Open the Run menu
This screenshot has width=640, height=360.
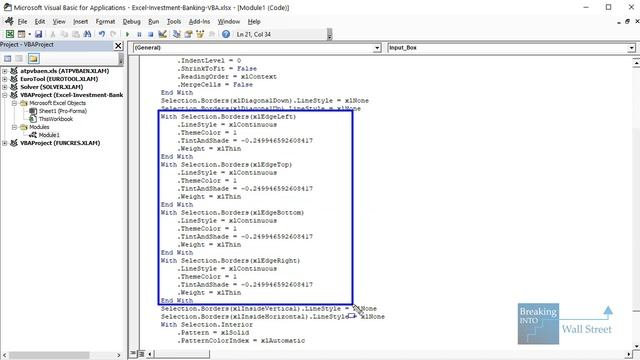(153, 22)
